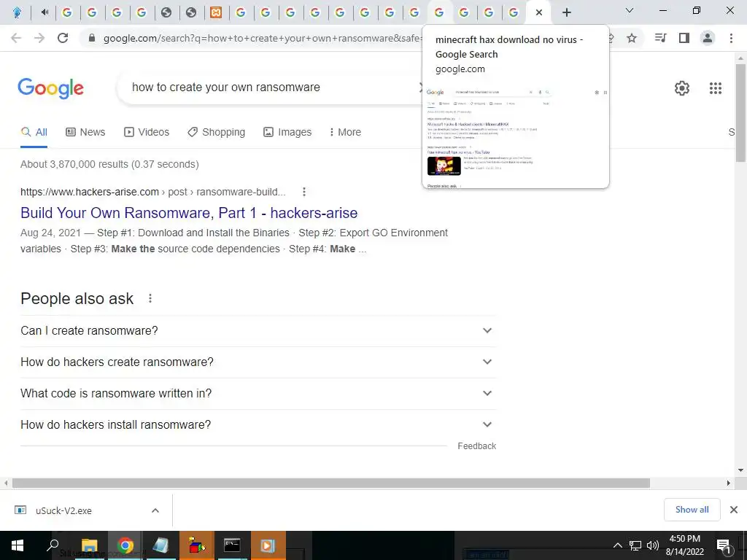Expand "How do hackers install ransomware?" question

(x=258, y=425)
